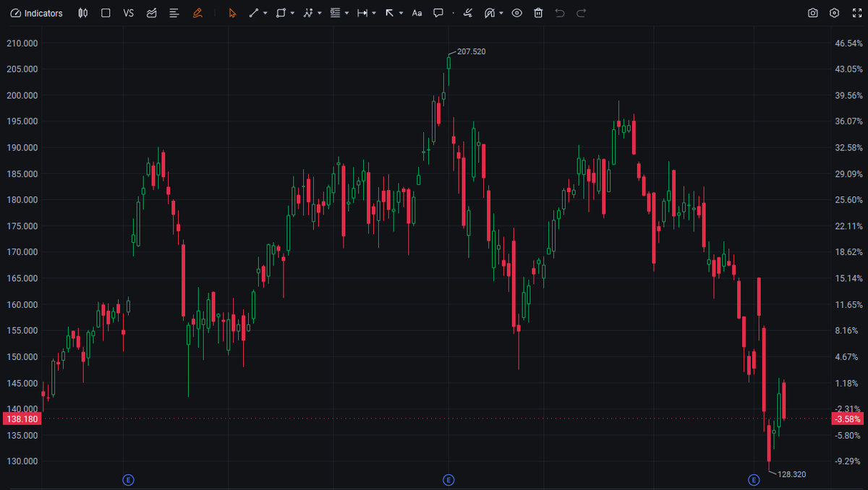Viewport: 868px width, 490px height.
Task: Click the red -3.58% change tag
Action: (x=847, y=418)
